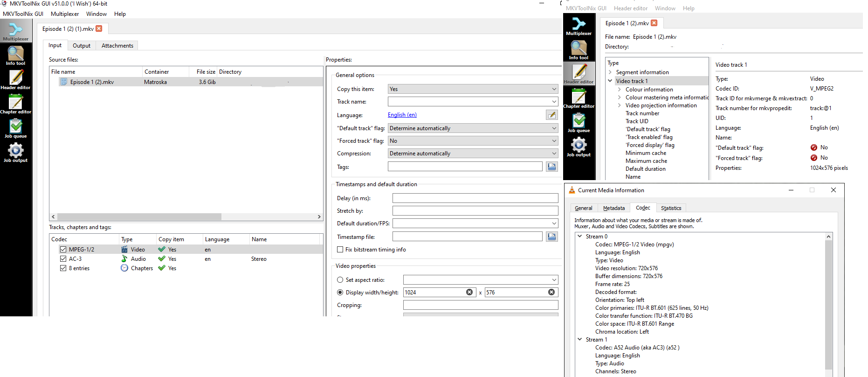Browse for a tags file
Image resolution: width=868 pixels, height=377 pixels.
pyautogui.click(x=552, y=167)
